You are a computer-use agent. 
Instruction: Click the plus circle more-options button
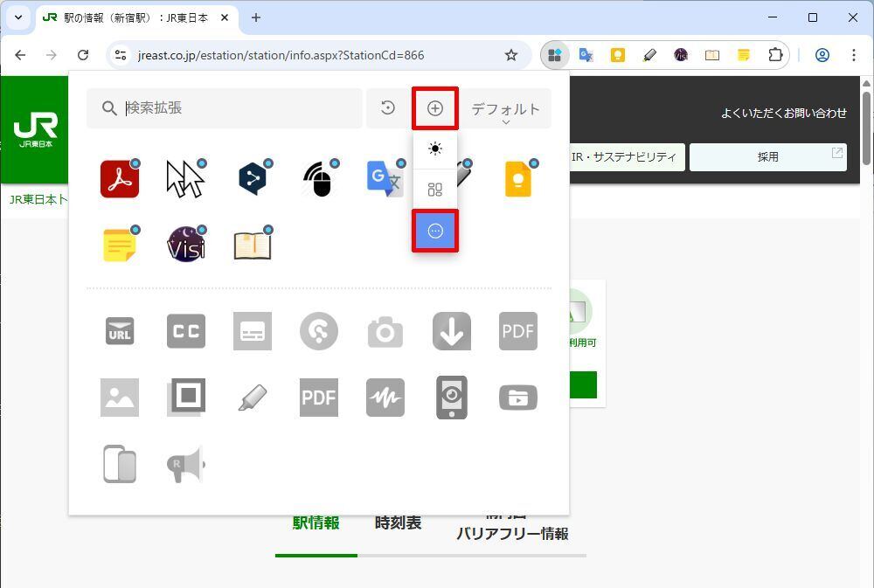point(434,108)
